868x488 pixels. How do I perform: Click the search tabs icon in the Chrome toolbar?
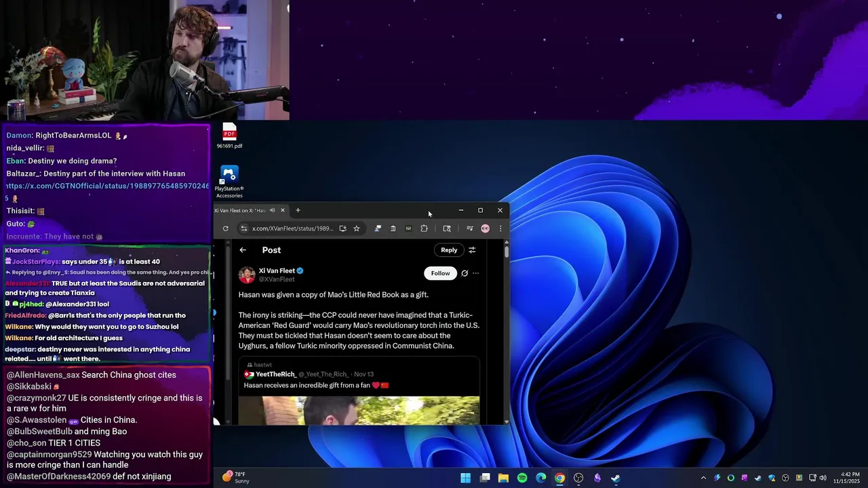click(x=447, y=228)
